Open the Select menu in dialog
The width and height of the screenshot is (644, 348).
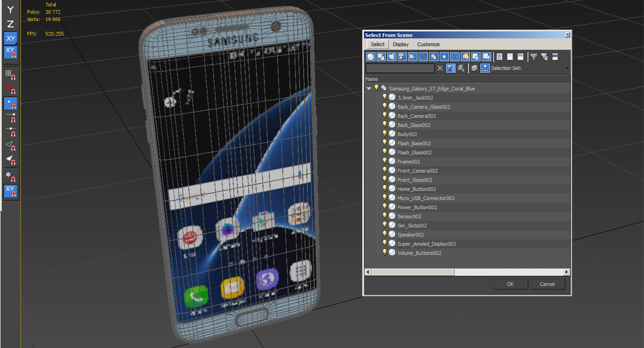(378, 44)
